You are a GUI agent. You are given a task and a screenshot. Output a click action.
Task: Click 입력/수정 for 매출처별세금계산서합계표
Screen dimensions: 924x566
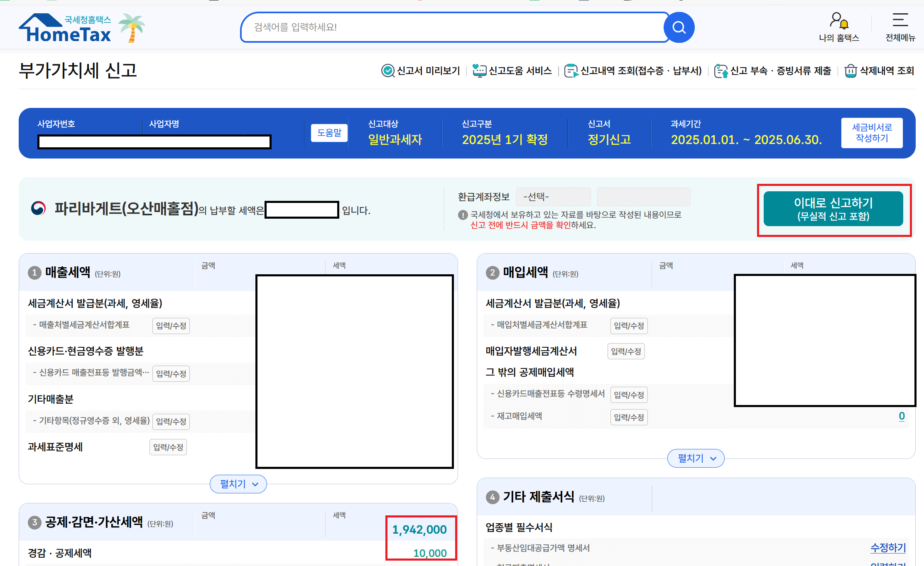tap(171, 326)
